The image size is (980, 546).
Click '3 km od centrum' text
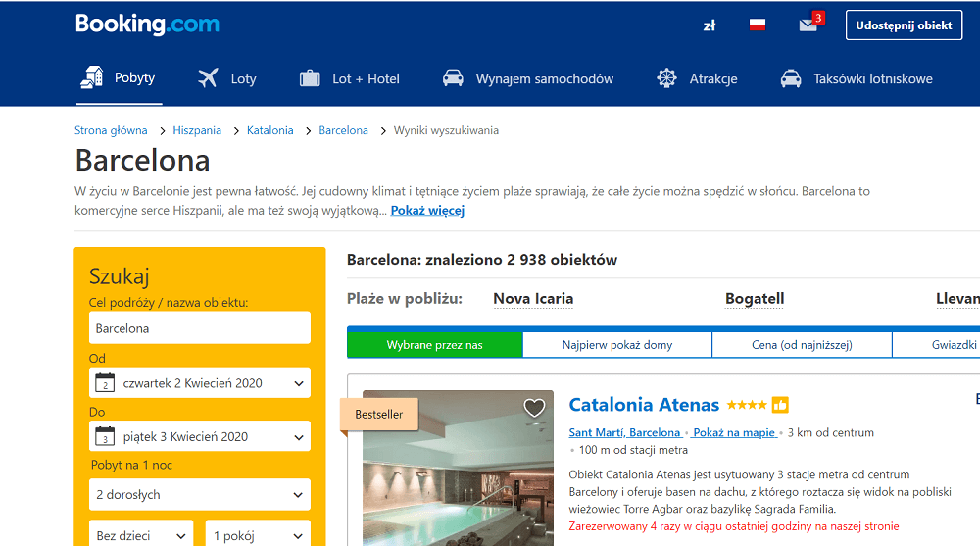[x=831, y=432]
